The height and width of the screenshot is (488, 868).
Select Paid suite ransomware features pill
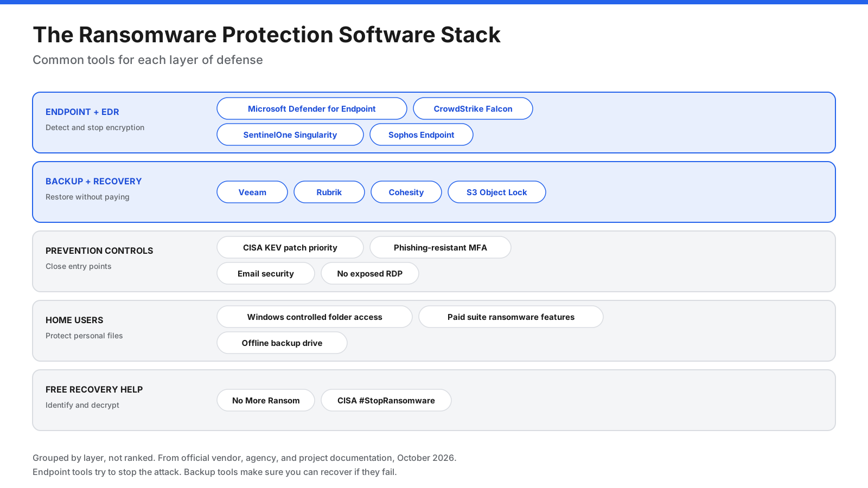pyautogui.click(x=511, y=317)
